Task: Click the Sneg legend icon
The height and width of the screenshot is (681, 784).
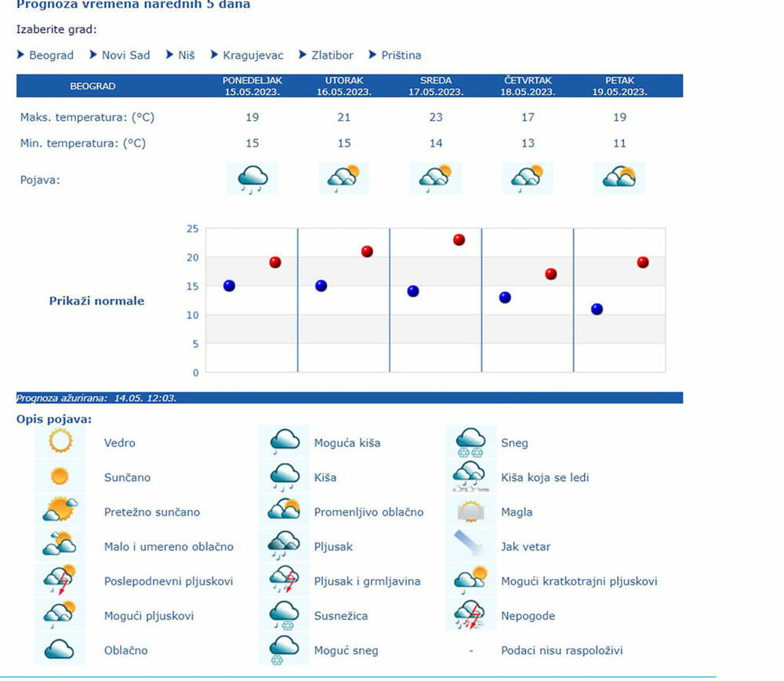Action: (x=470, y=442)
